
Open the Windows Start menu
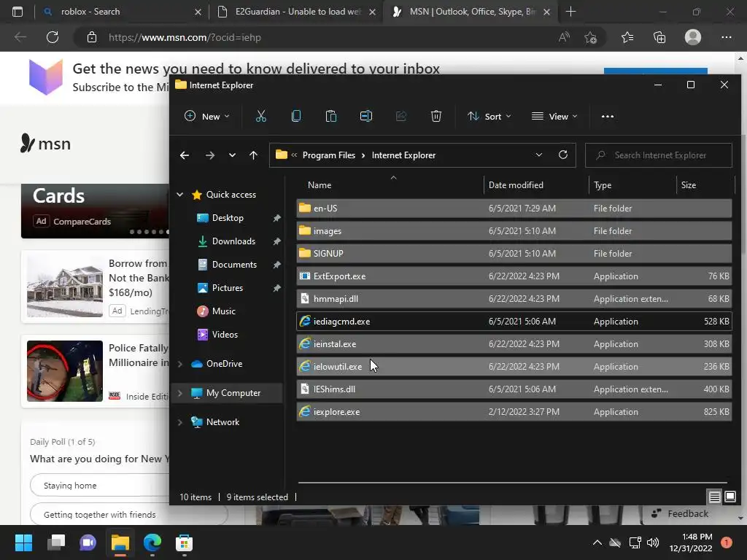pyautogui.click(x=23, y=542)
